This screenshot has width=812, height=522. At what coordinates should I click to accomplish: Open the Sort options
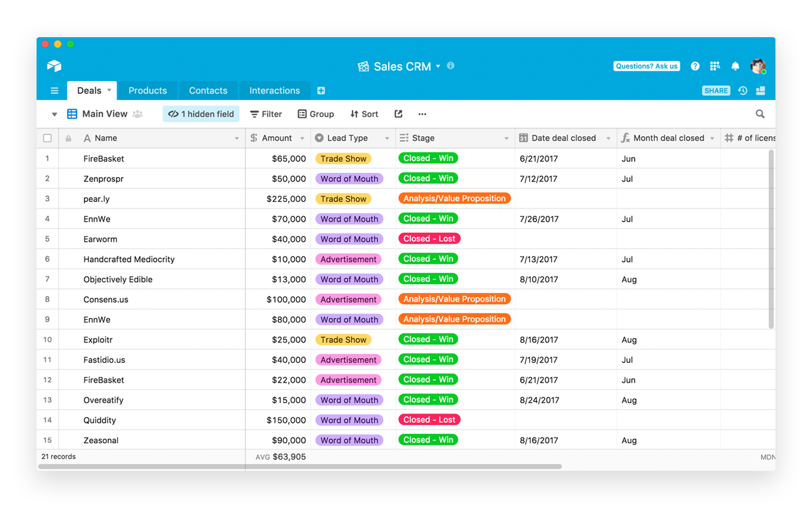point(364,114)
